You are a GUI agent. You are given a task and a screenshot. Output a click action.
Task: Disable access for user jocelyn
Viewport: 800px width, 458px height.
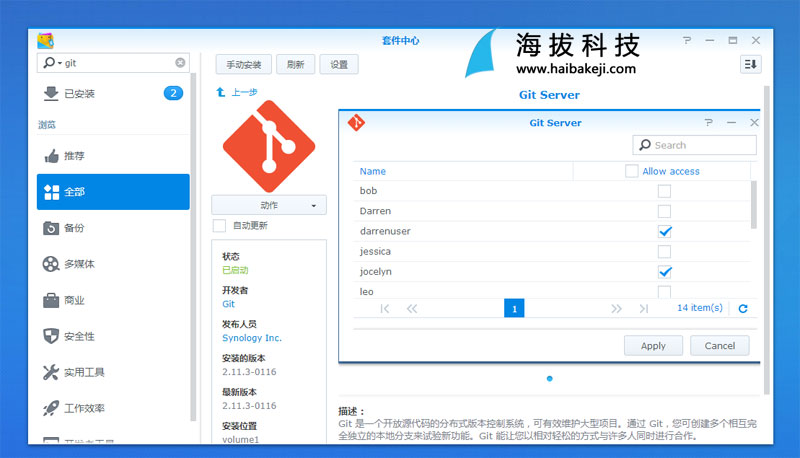[x=664, y=272]
